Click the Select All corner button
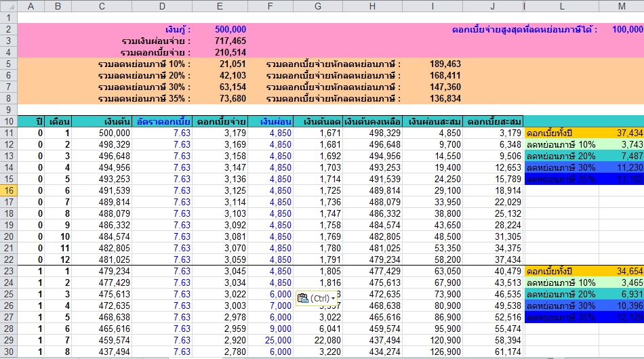 [9, 6]
